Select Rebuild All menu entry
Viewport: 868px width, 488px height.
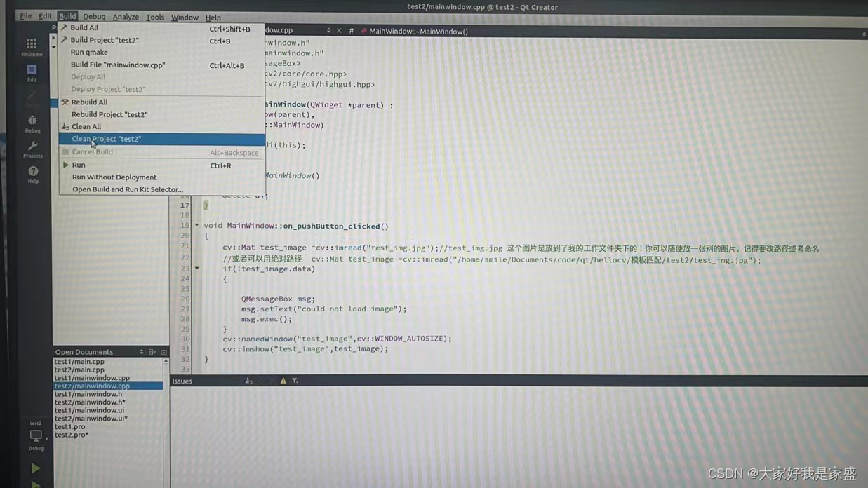(x=161, y=102)
